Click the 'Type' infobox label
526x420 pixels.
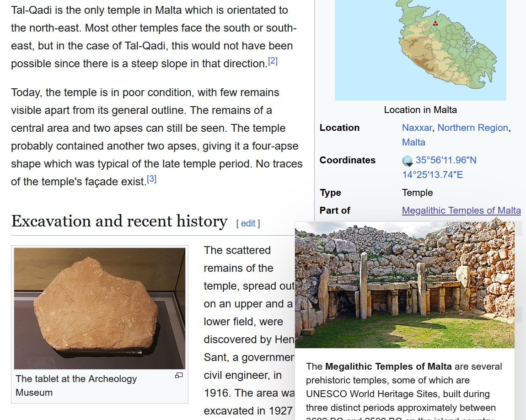(330, 193)
